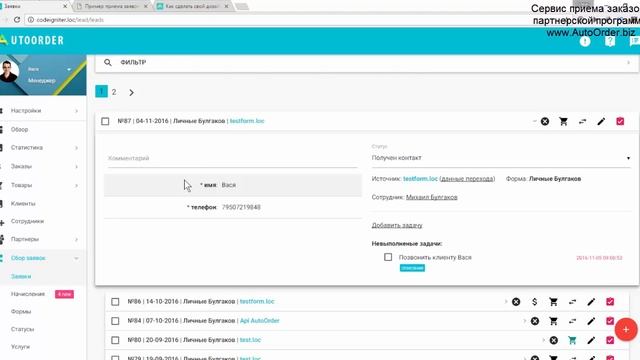640x360 pixels.
Task: Click the teal label under the task
Action: pyautogui.click(x=412, y=268)
